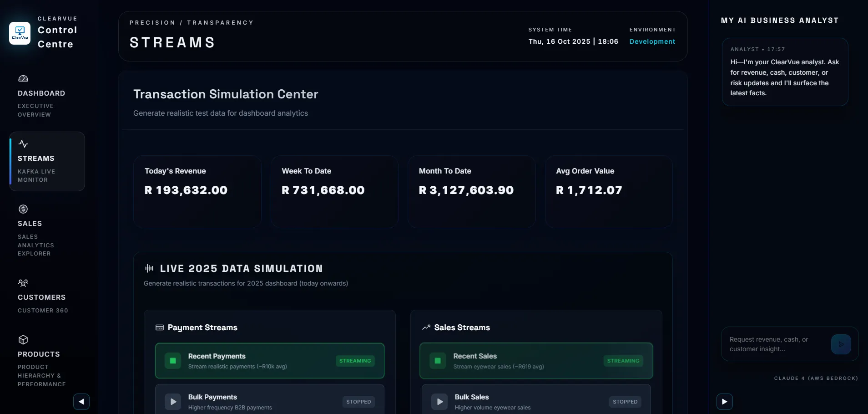Viewport: 868px width, 414px height.
Task: Start the Bulk Payments stream
Action: coord(173,402)
